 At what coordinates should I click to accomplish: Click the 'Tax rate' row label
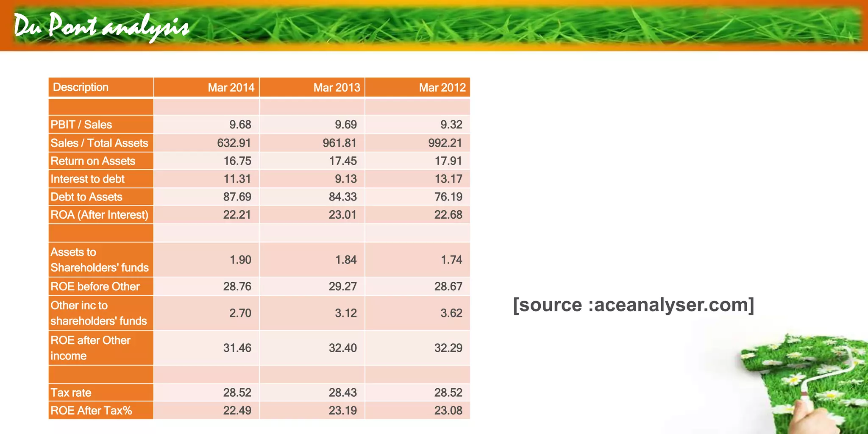(x=71, y=392)
